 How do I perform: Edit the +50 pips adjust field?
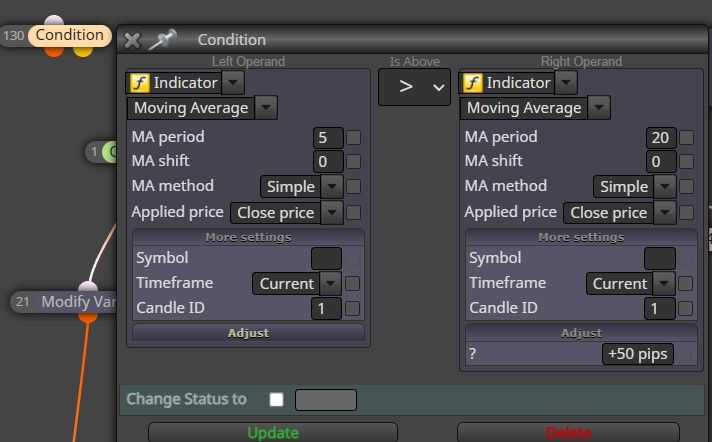(638, 354)
